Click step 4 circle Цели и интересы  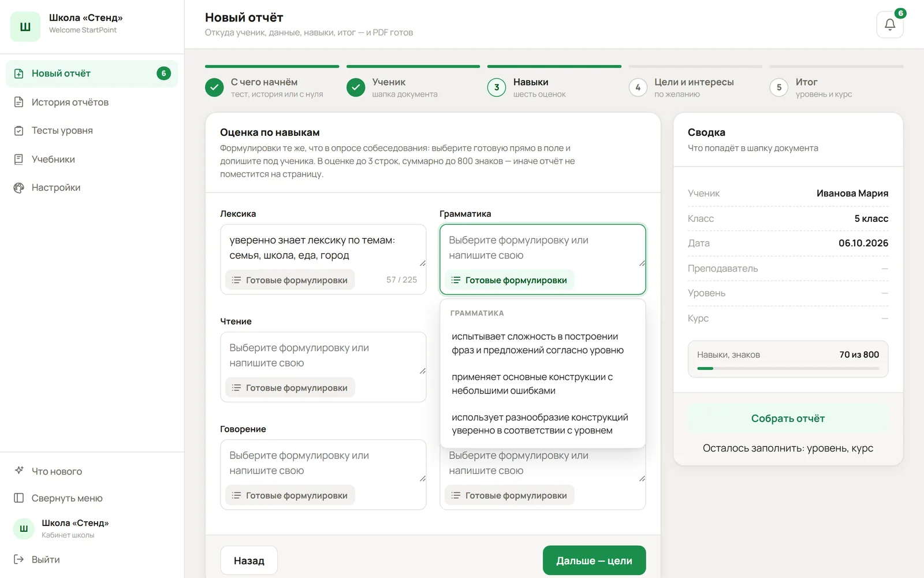click(638, 87)
